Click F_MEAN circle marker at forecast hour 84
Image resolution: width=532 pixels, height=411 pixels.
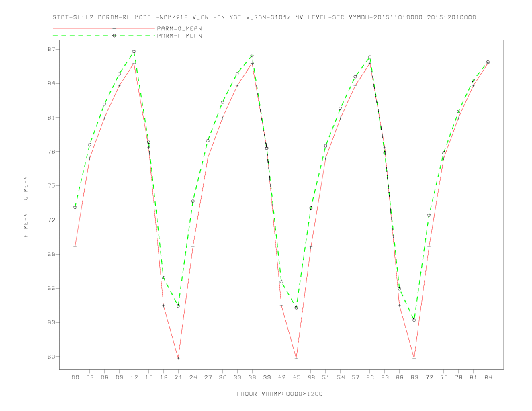point(488,62)
